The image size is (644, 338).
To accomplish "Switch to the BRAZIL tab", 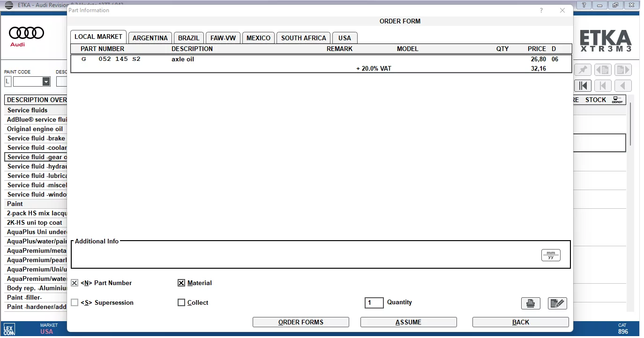I will point(188,38).
